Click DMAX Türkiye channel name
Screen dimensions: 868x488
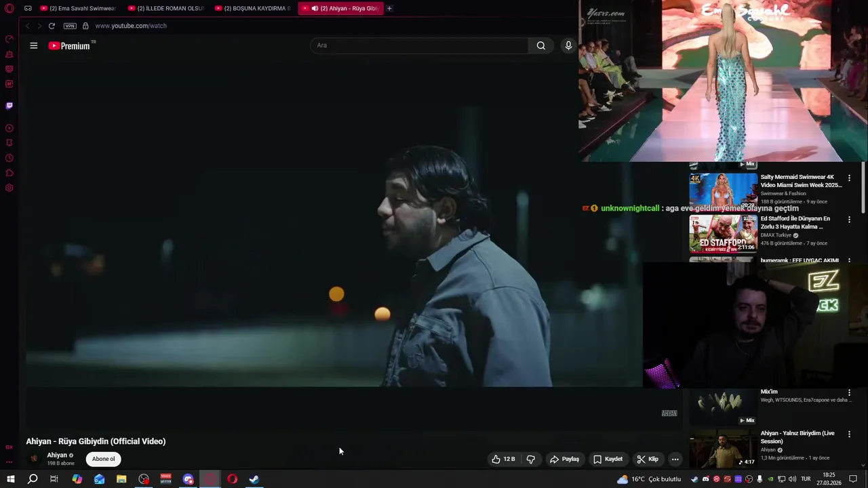pos(776,235)
